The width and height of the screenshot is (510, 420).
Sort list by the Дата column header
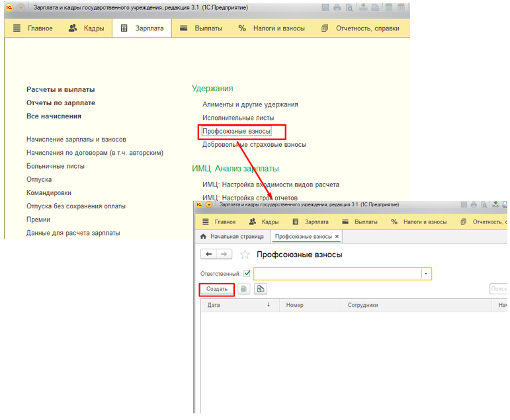[x=238, y=305]
